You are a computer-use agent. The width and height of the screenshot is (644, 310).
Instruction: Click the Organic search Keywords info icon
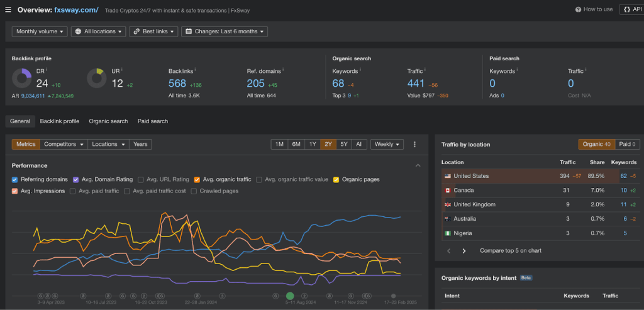tap(360, 70)
